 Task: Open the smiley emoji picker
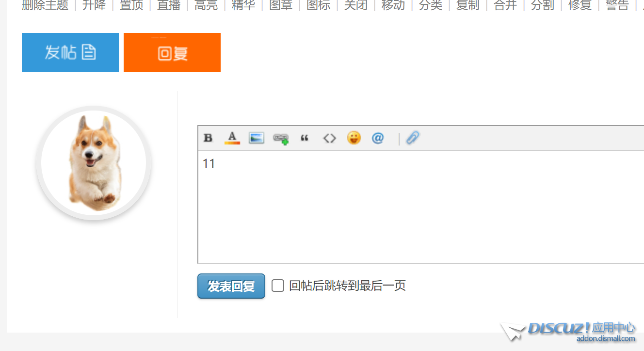pos(354,138)
